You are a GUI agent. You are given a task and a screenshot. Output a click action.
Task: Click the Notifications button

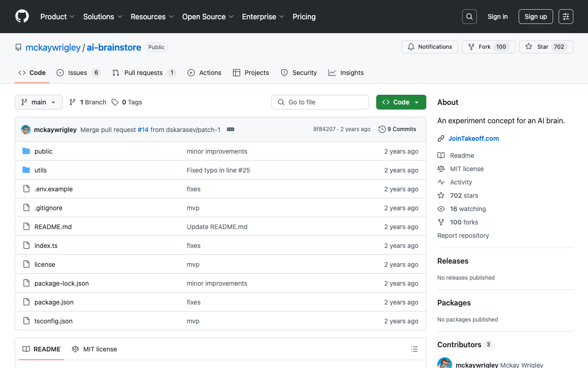click(430, 47)
